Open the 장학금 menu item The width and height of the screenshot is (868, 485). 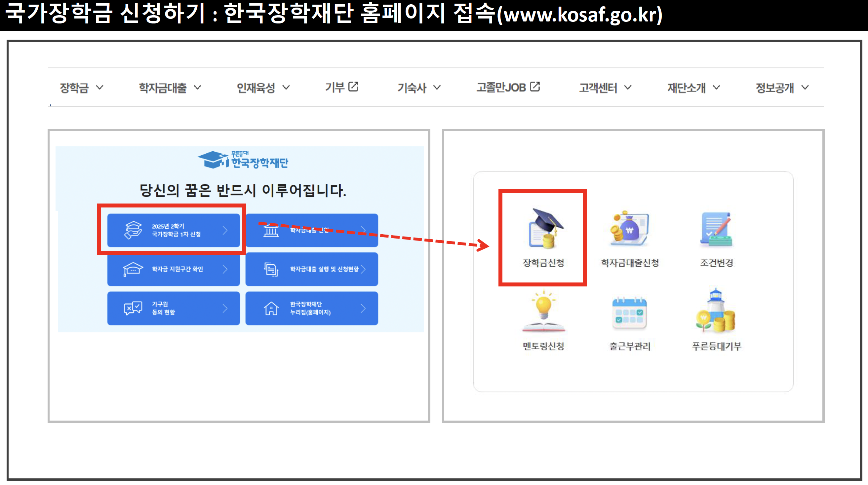74,88
